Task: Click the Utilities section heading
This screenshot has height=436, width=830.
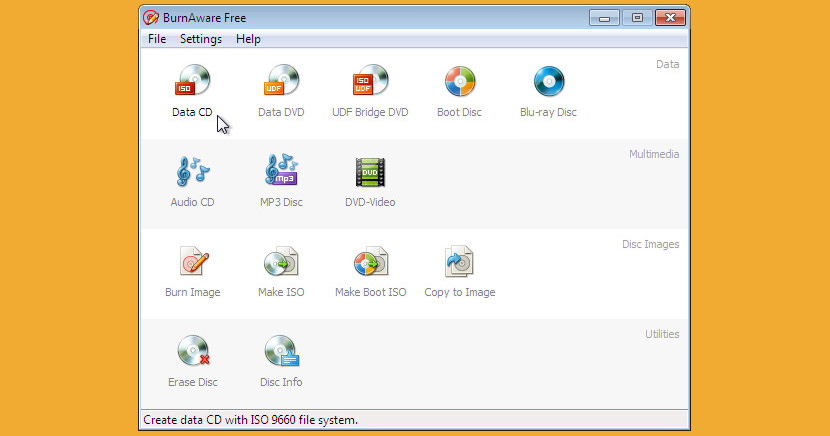Action: tap(662, 334)
